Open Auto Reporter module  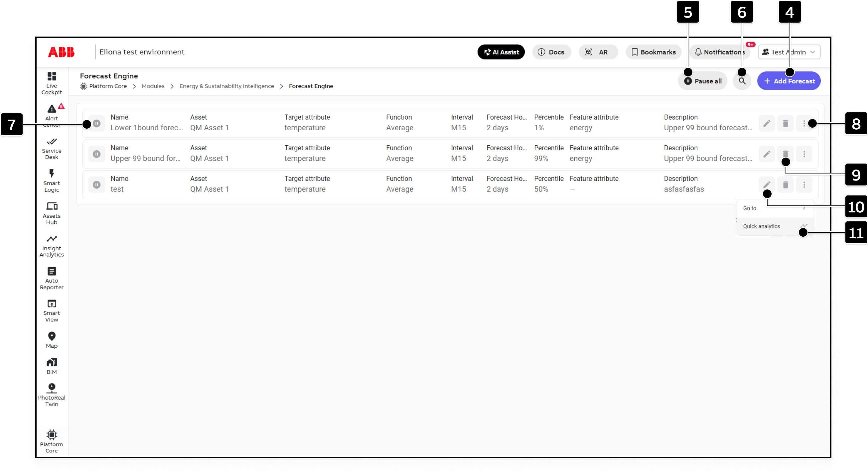pos(52,279)
